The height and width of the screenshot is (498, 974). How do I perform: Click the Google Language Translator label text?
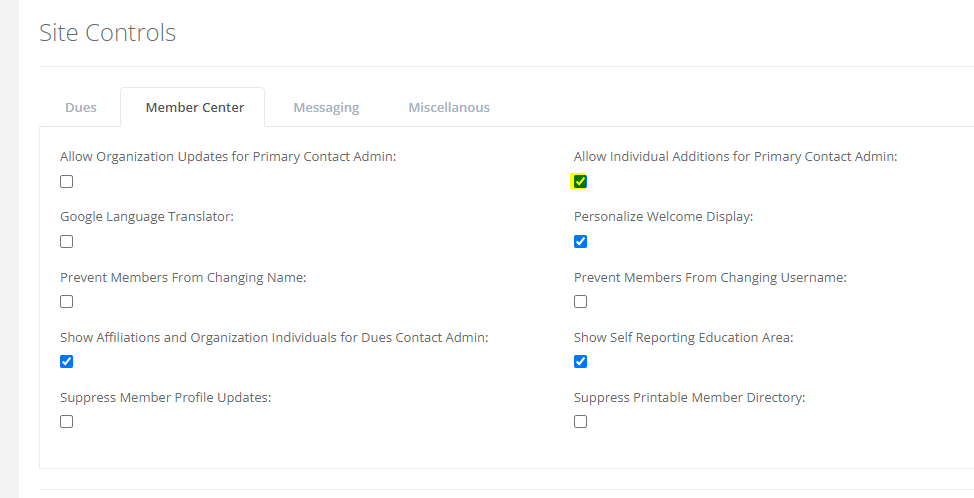pos(146,217)
